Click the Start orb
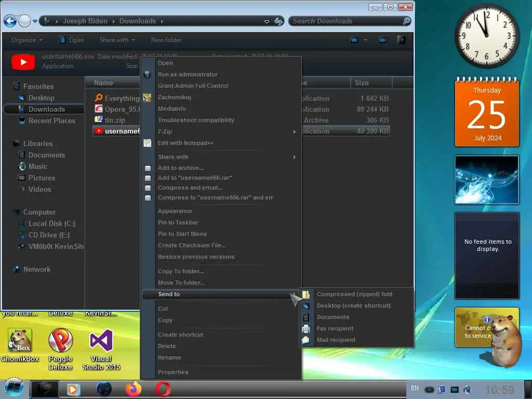Image resolution: width=532 pixels, height=399 pixels. coord(14,388)
